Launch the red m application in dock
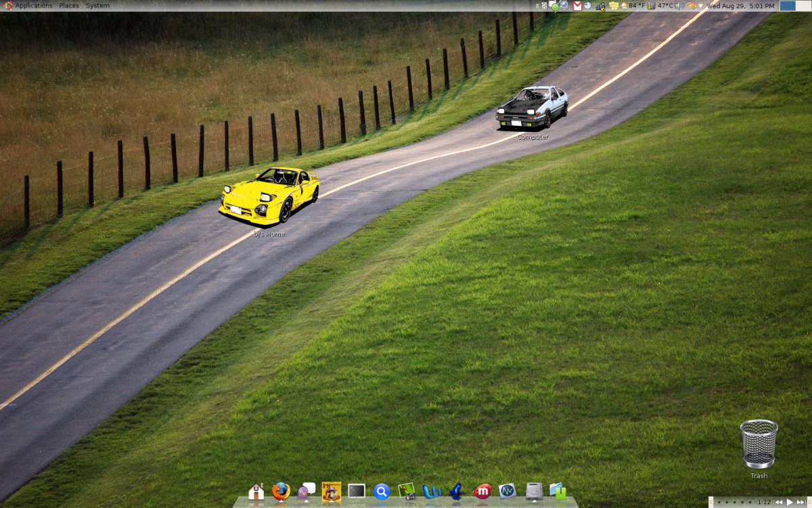The width and height of the screenshot is (812, 508). (482, 491)
